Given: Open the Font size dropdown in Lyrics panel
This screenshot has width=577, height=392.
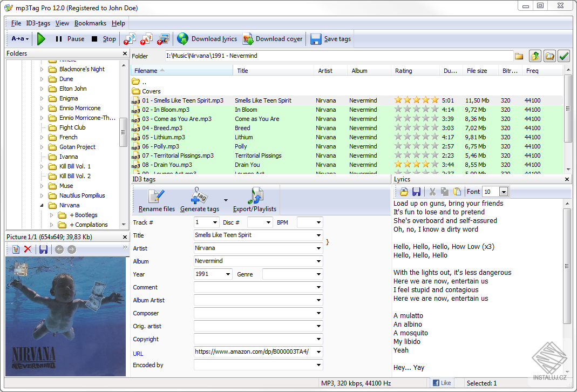Looking at the screenshot, I should (x=504, y=191).
